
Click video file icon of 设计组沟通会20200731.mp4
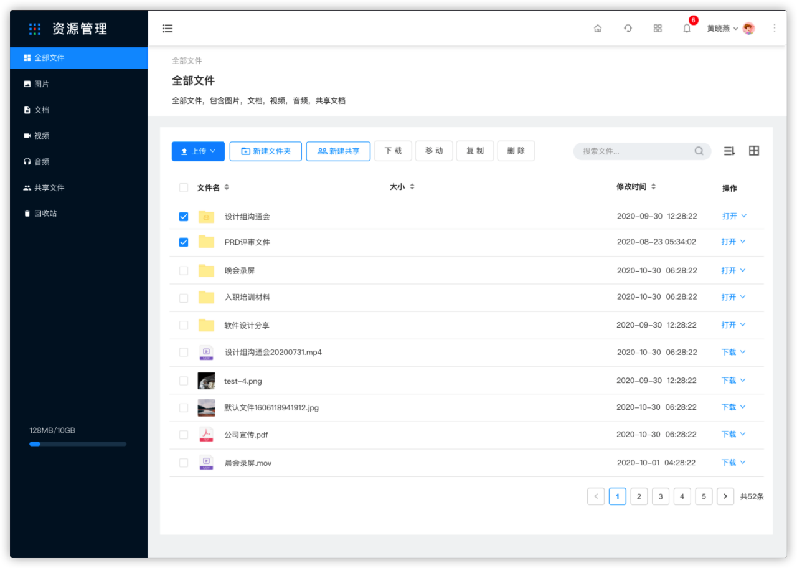[206, 352]
